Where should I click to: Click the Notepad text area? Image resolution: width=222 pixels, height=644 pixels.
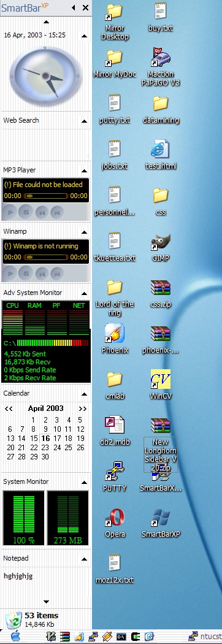(x=45, y=583)
